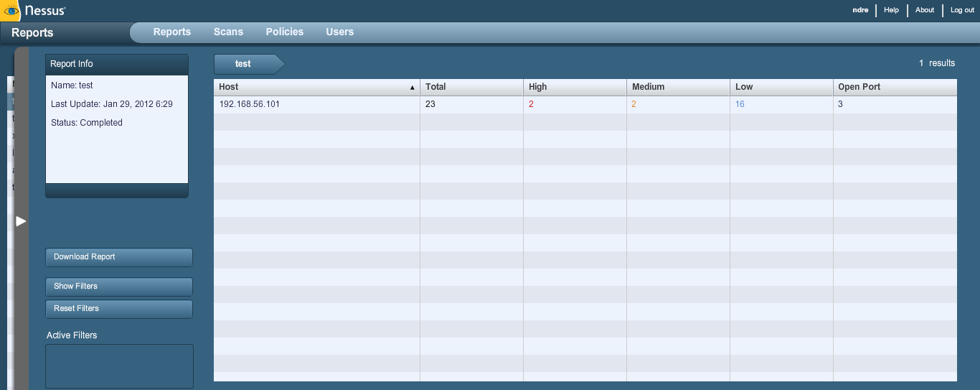Open the Help link
Screen dimensions: 980x390
pyautogui.click(x=891, y=10)
